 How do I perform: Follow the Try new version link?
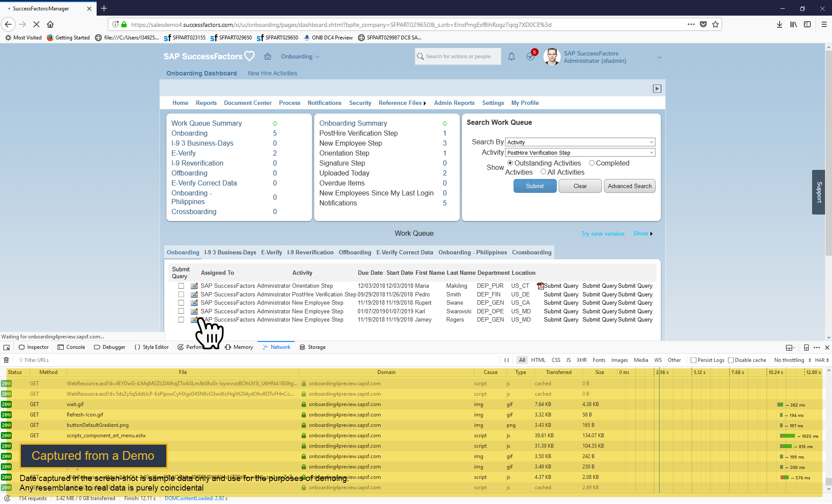point(603,234)
